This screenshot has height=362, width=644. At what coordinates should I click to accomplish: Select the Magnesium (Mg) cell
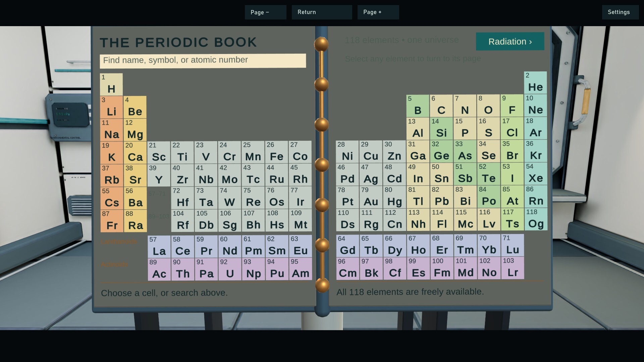135,130
